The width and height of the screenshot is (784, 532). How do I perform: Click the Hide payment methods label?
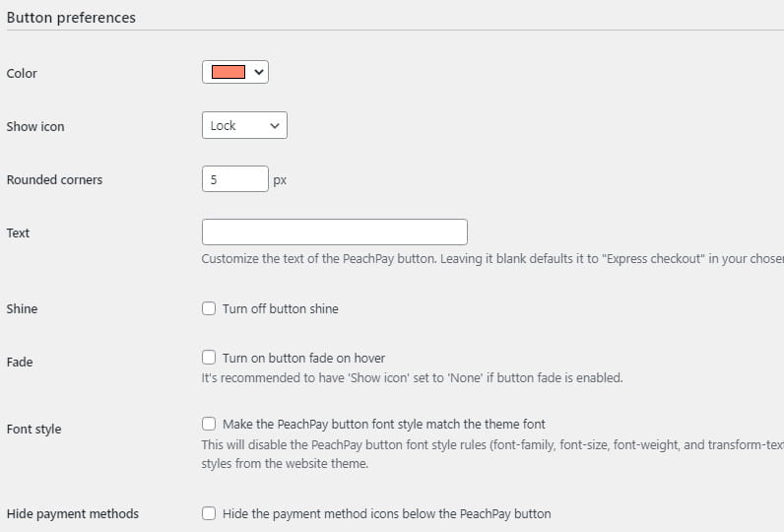tap(73, 513)
